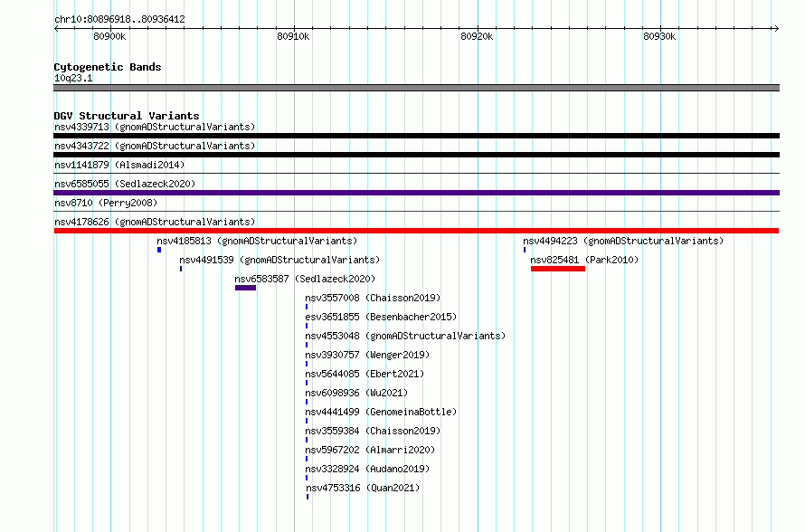Click nsv4553048 gnomAD variant label
The image size is (805, 532).
point(405,336)
